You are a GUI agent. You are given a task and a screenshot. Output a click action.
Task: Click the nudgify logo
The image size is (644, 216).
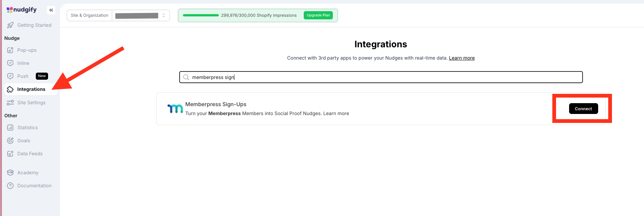pyautogui.click(x=22, y=10)
